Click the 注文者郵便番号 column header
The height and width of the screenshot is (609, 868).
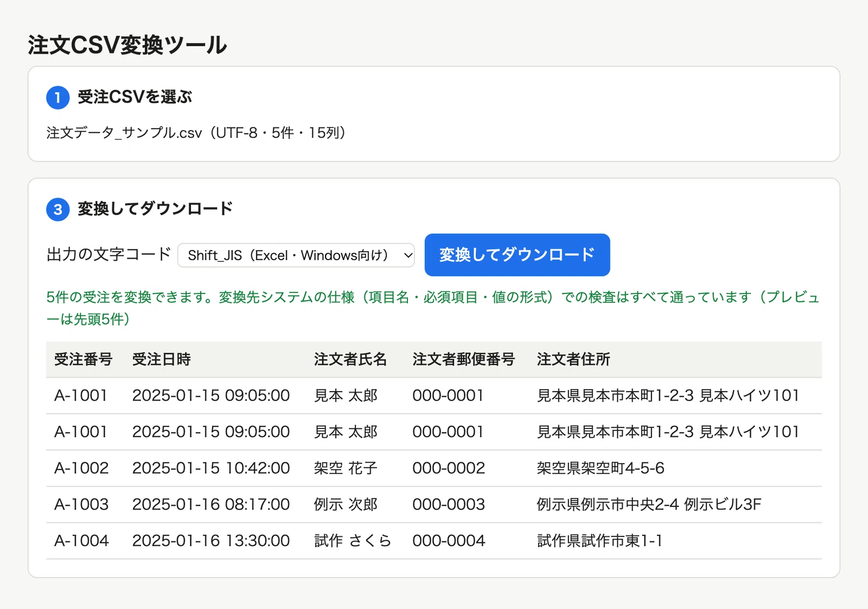click(463, 360)
